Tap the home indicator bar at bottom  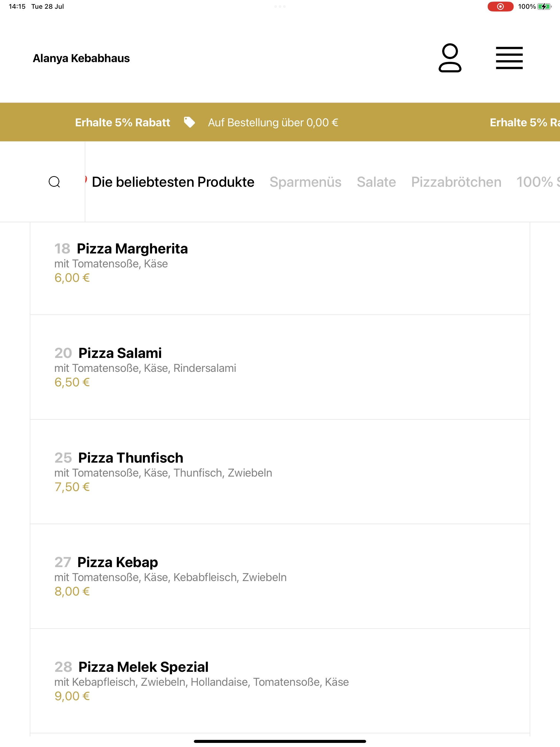pos(280,741)
